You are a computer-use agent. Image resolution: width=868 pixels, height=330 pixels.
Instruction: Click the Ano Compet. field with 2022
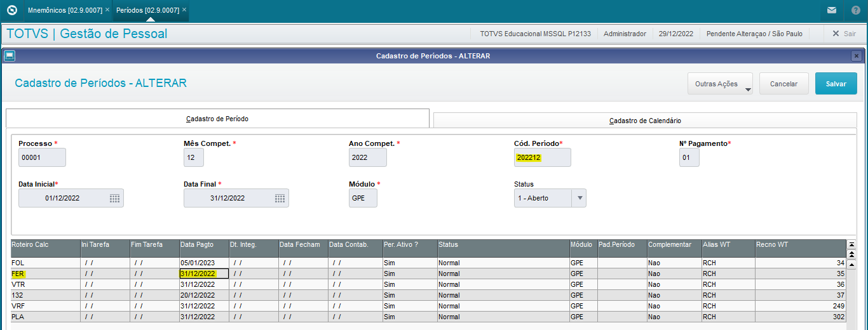click(368, 157)
